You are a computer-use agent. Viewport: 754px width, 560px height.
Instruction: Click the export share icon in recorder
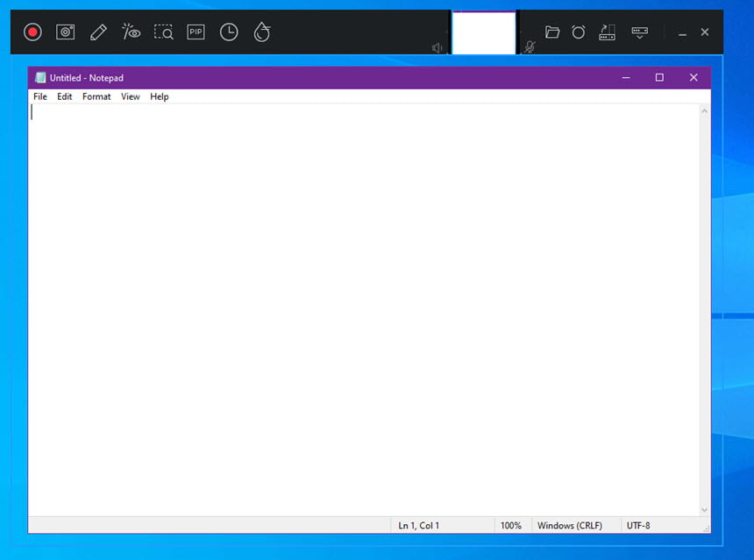point(607,32)
